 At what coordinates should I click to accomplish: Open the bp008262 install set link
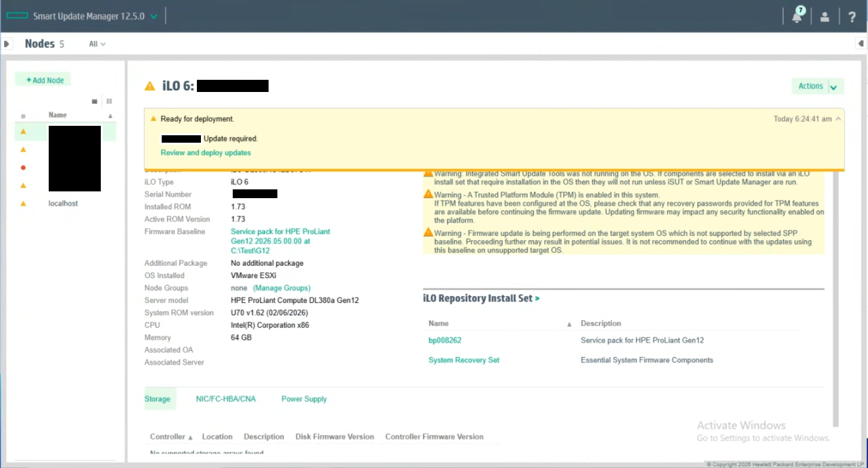tap(444, 340)
